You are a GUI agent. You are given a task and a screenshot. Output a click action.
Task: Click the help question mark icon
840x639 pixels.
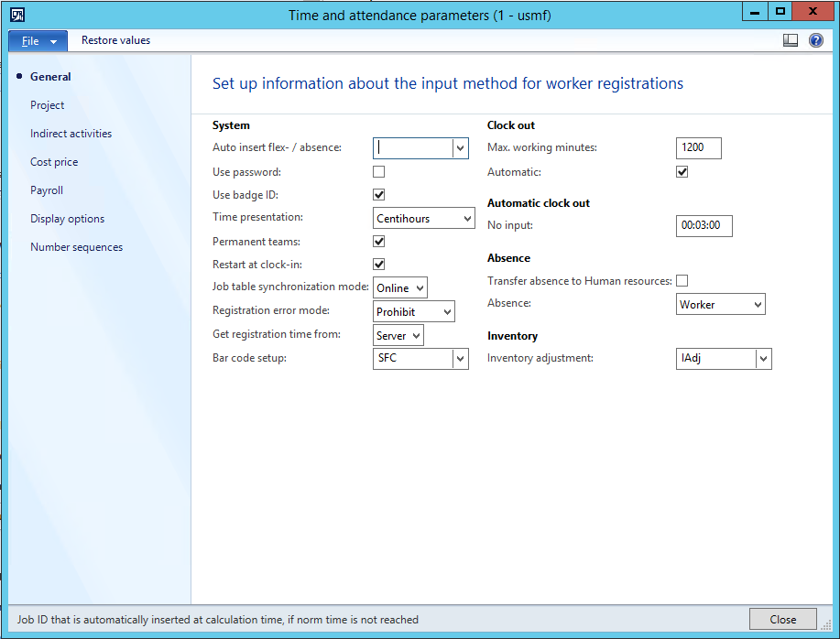click(815, 40)
